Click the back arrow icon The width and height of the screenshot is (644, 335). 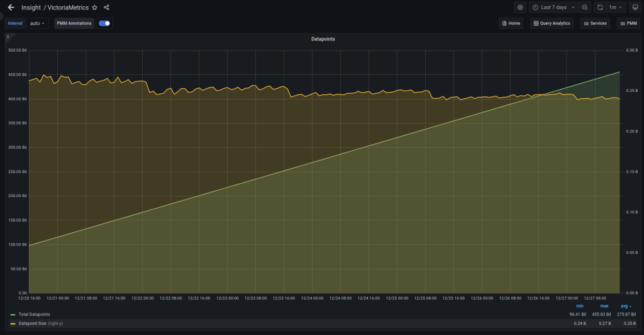11,8
